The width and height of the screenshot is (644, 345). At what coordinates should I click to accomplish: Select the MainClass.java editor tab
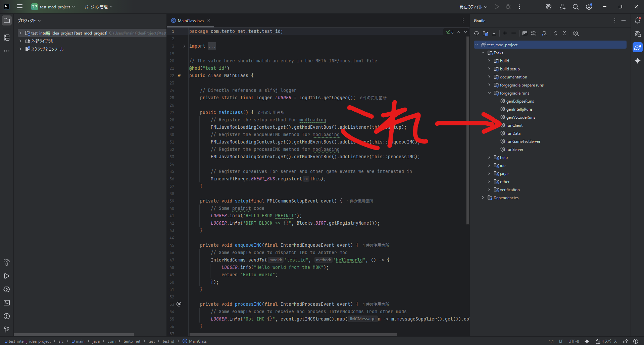tap(190, 21)
